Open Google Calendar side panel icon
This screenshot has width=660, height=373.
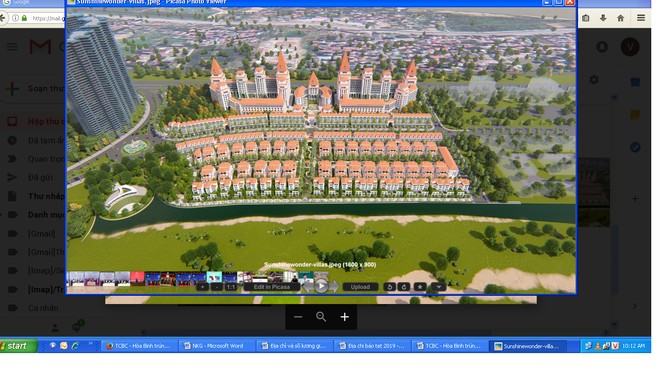pos(635,82)
